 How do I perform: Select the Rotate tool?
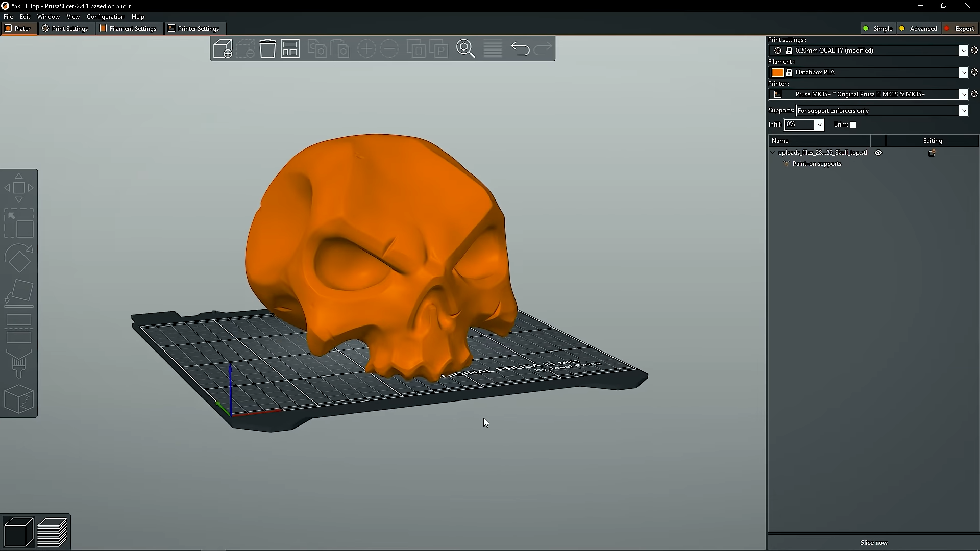[19, 258]
